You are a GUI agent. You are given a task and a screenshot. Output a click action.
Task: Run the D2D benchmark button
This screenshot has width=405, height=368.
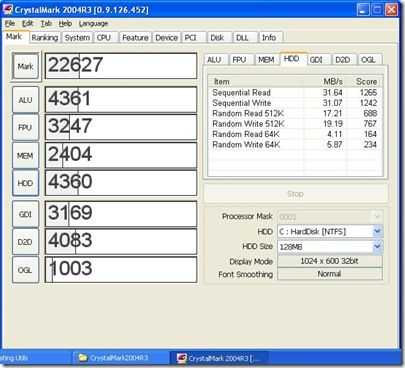pos(26,242)
